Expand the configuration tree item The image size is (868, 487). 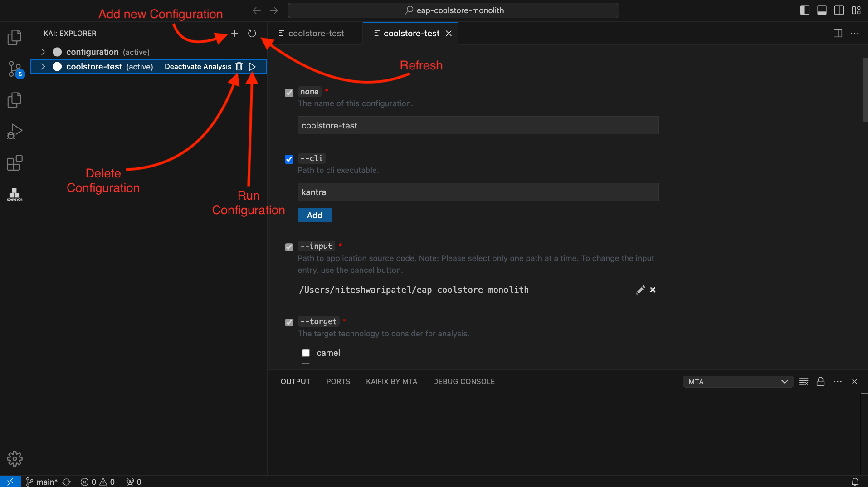click(x=43, y=52)
